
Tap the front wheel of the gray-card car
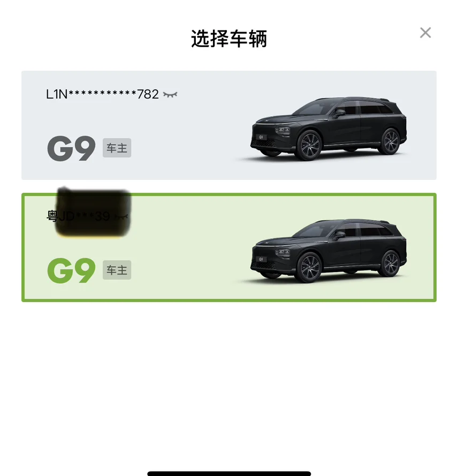[x=309, y=145]
